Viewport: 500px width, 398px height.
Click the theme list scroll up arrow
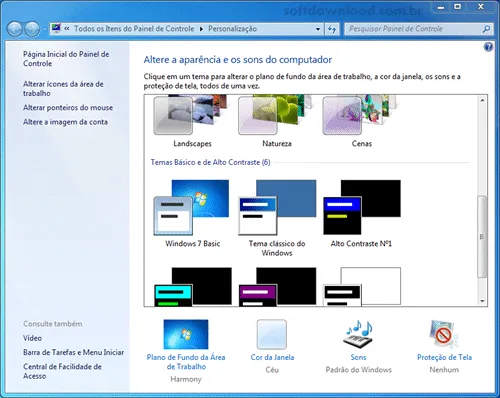point(482,100)
